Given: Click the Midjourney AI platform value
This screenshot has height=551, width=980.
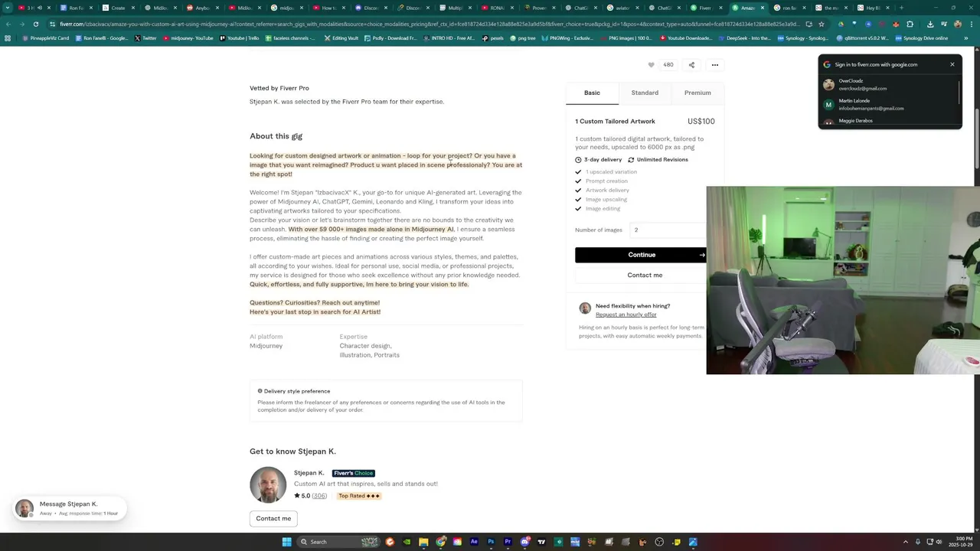Looking at the screenshot, I should point(266,346).
